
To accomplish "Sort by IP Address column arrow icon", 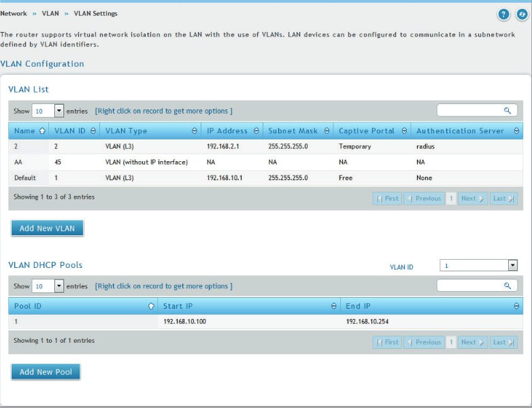I will [256, 131].
